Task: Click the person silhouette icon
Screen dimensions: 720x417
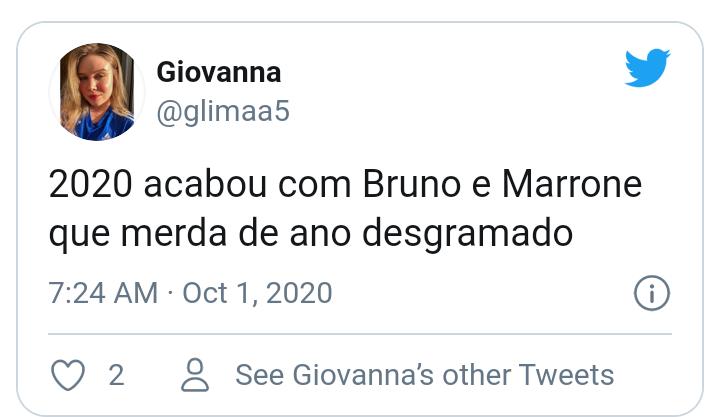Action: tap(195, 375)
